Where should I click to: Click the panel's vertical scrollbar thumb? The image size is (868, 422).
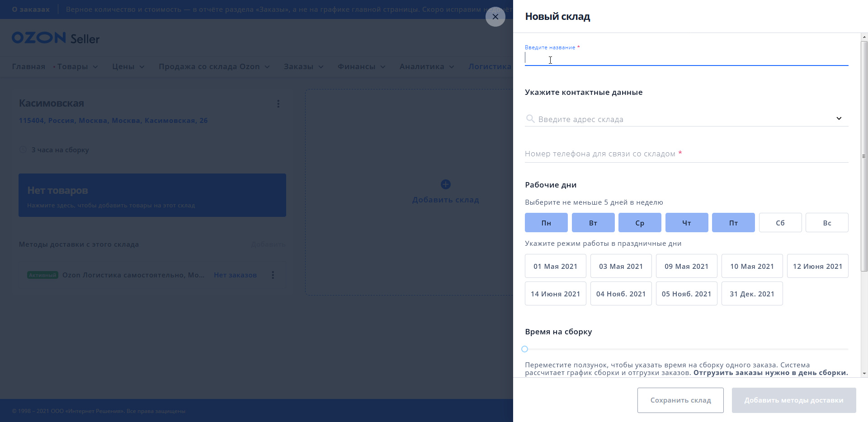(x=864, y=156)
